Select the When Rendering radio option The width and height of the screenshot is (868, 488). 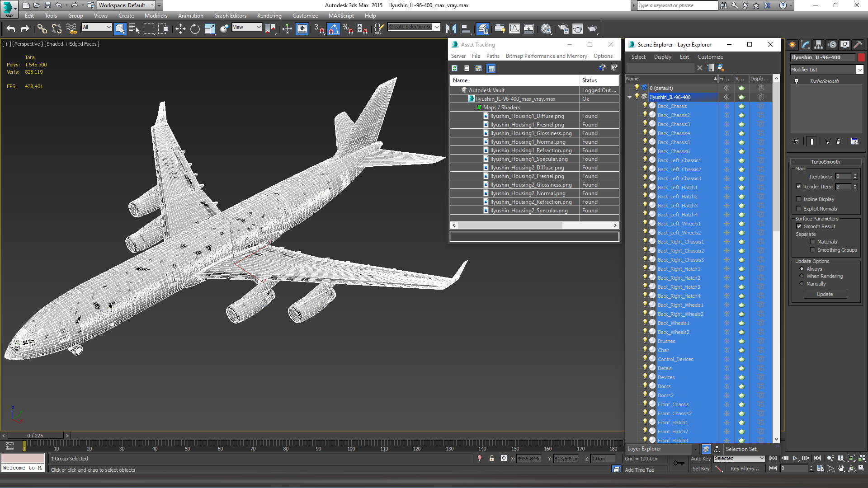(802, 276)
